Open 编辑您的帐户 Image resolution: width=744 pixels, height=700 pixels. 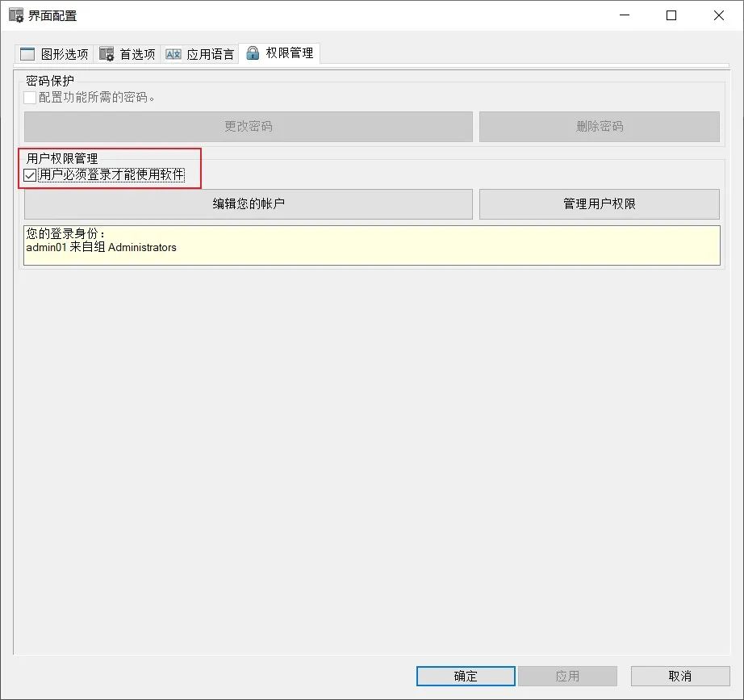(x=248, y=203)
